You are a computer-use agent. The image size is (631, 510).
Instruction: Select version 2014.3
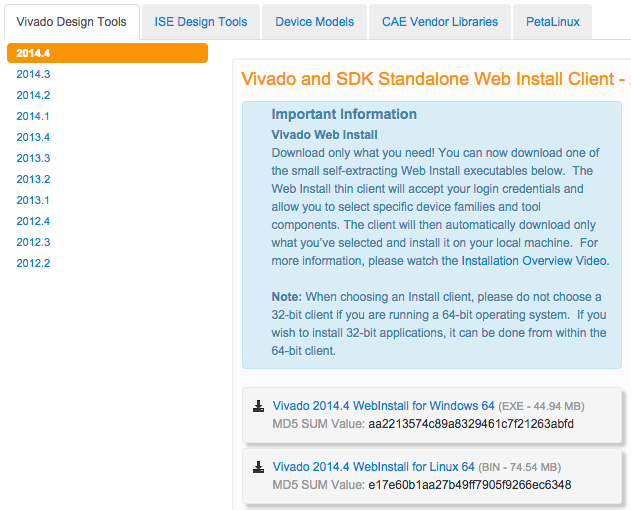[33, 74]
